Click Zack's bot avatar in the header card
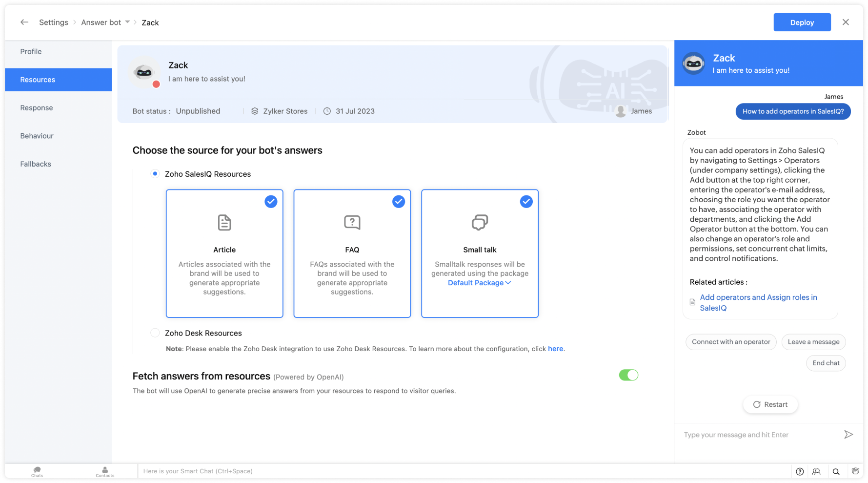868x483 pixels. tap(144, 72)
